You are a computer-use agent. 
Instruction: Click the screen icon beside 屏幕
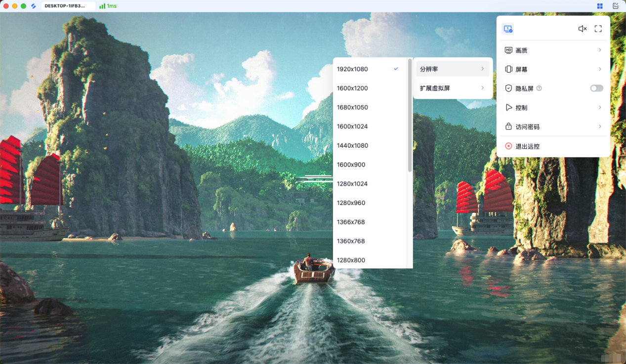point(508,70)
